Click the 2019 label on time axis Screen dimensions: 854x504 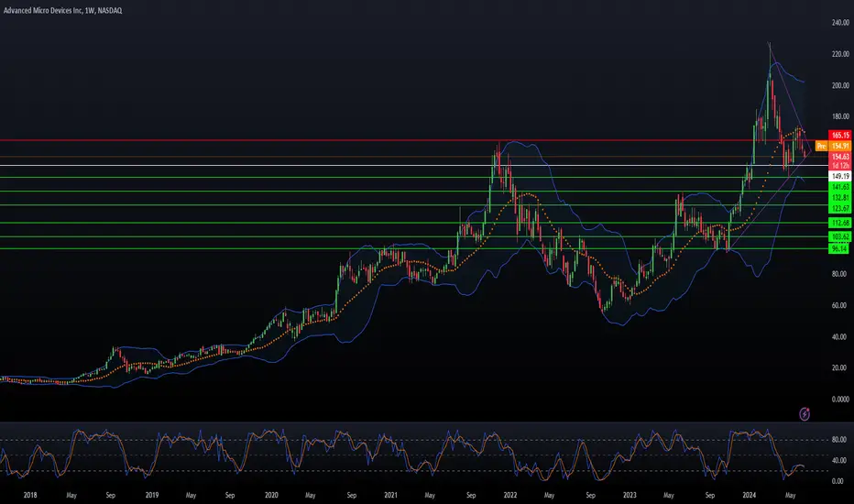tap(152, 495)
